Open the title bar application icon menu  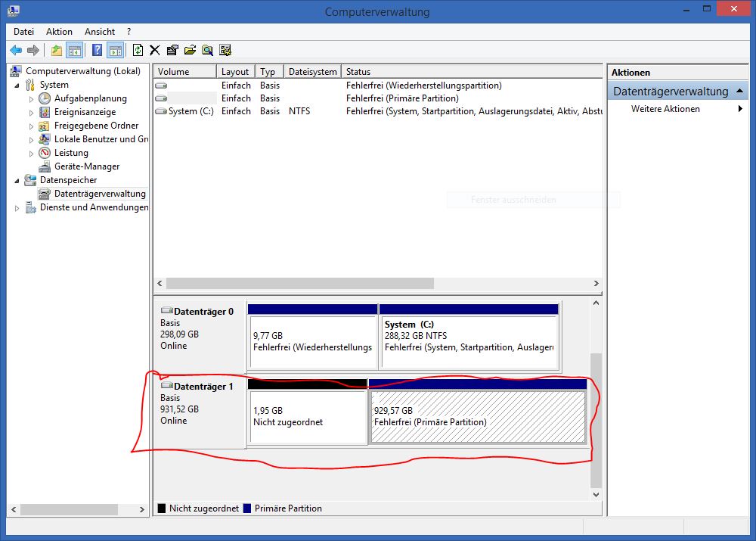pos(14,11)
